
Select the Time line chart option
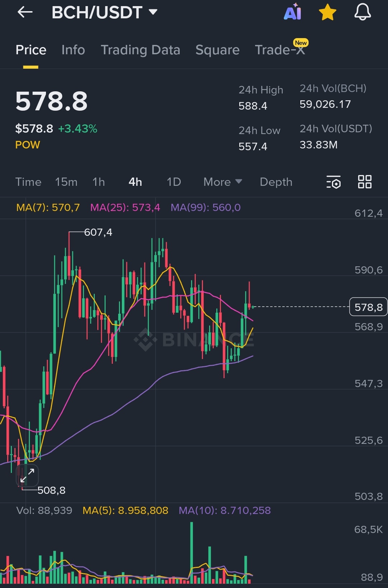pos(28,182)
